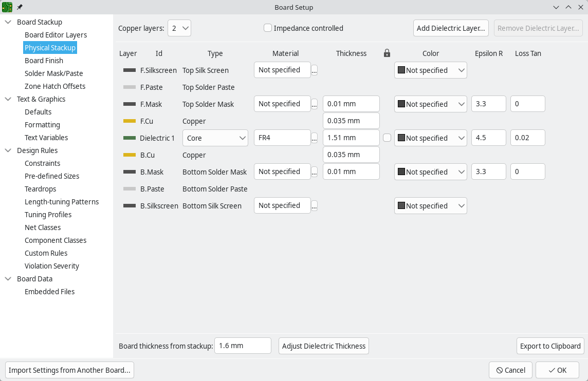This screenshot has height=381, width=588.
Task: Open material browser for F.Silkscreen
Action: pyautogui.click(x=314, y=70)
